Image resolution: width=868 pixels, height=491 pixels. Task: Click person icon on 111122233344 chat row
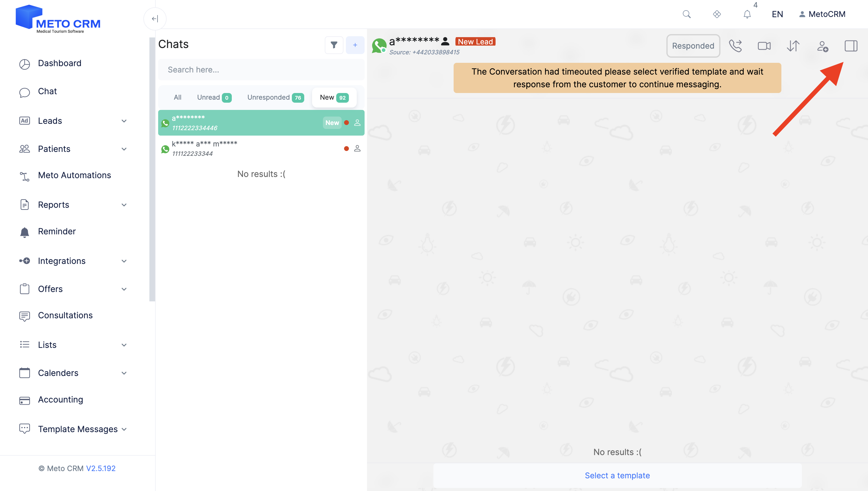(x=357, y=148)
